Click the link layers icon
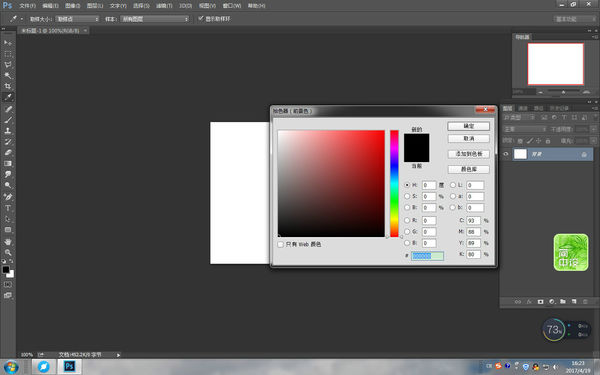Screen dimensions: 600x375 click(518, 302)
